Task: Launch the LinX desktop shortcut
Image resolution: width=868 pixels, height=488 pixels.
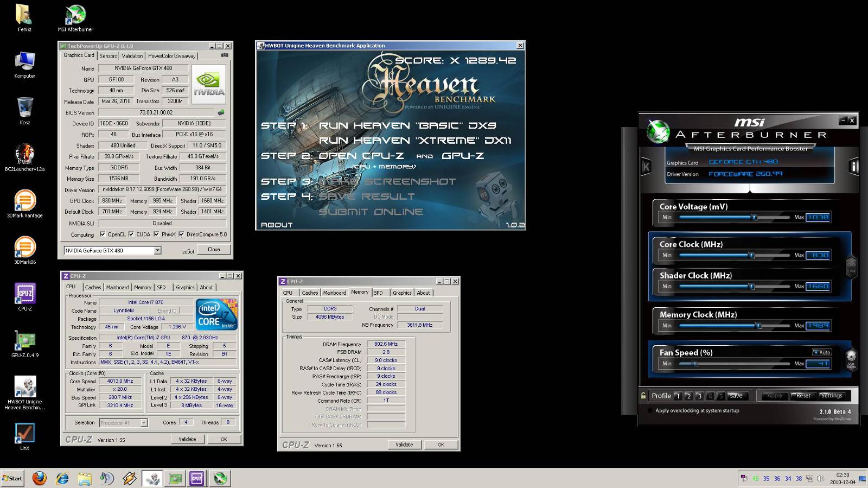Action: (24, 437)
